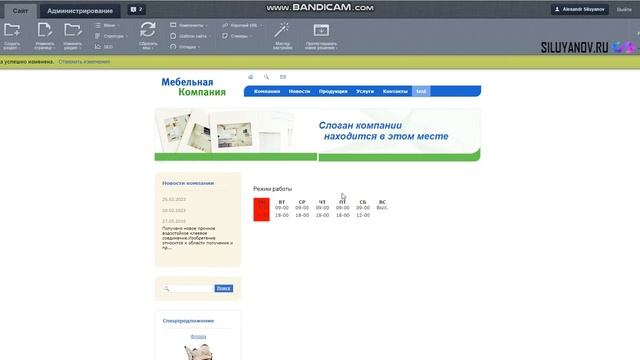The width and height of the screenshot is (640, 360).
Task: Click the Отладка toolbar icon
Action: pyautogui.click(x=173, y=47)
